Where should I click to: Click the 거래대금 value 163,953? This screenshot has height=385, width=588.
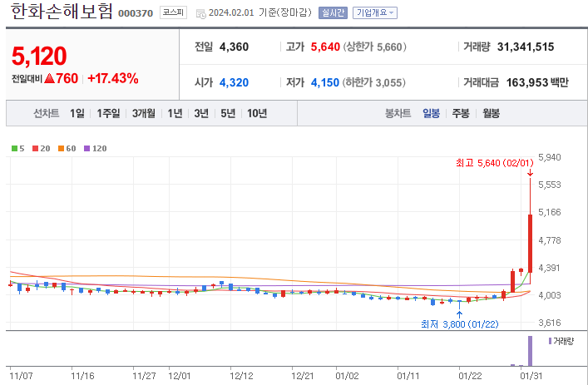(x=526, y=82)
